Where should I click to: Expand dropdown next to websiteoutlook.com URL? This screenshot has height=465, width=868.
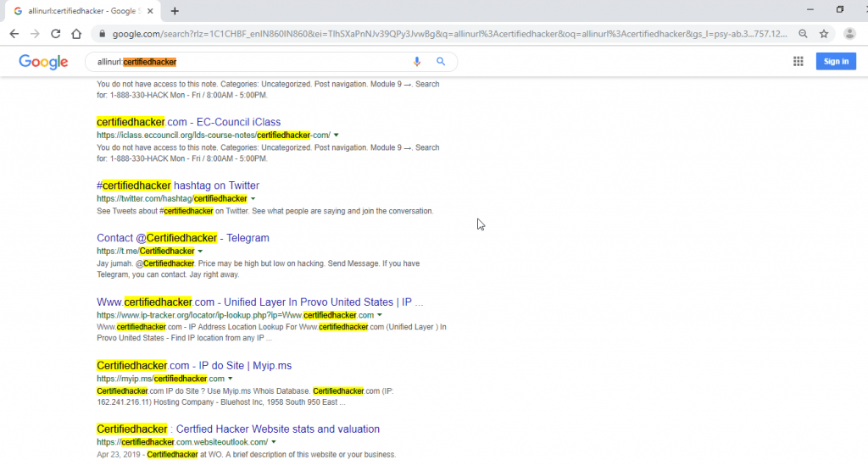tap(274, 442)
